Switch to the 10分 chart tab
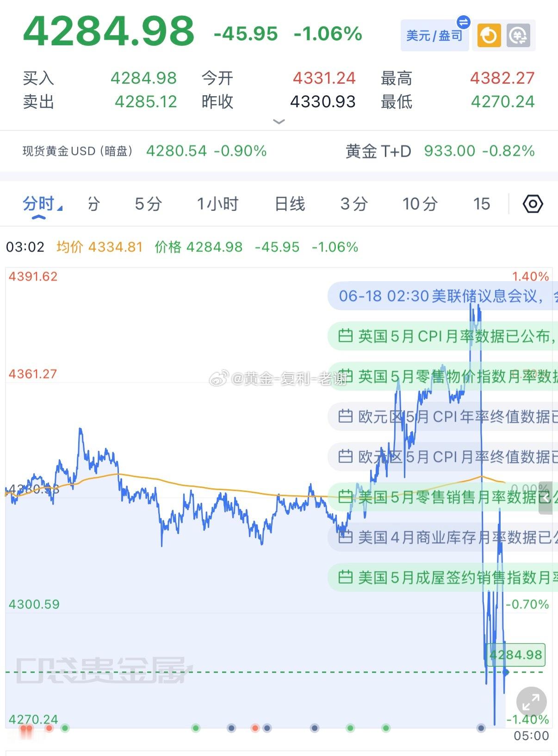Screen dimensions: 558x756 (x=420, y=204)
